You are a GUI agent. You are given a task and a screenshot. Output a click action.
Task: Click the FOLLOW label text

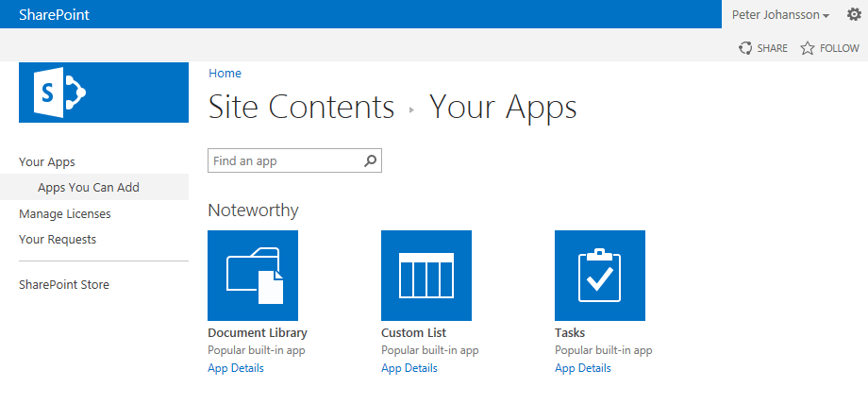coord(839,48)
